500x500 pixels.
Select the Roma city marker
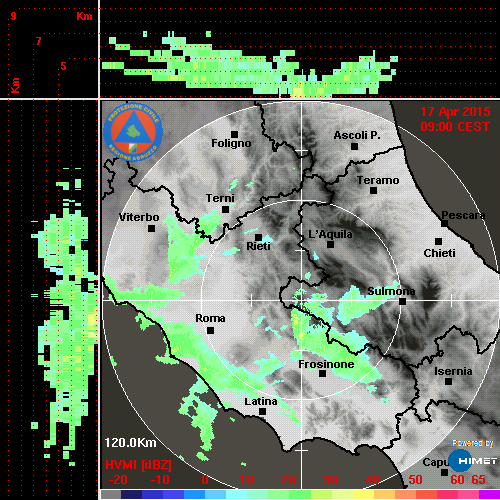pyautogui.click(x=210, y=331)
